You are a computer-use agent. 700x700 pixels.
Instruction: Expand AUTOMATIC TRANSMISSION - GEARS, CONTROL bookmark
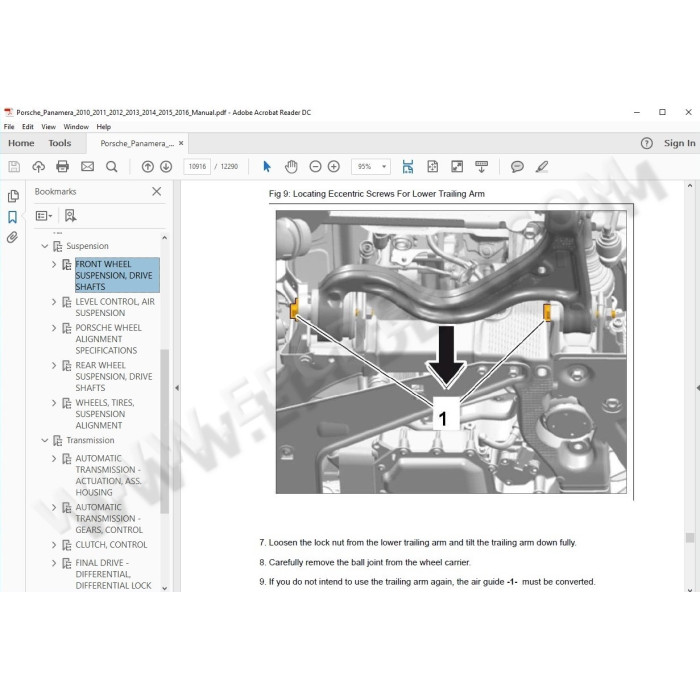pyautogui.click(x=54, y=507)
